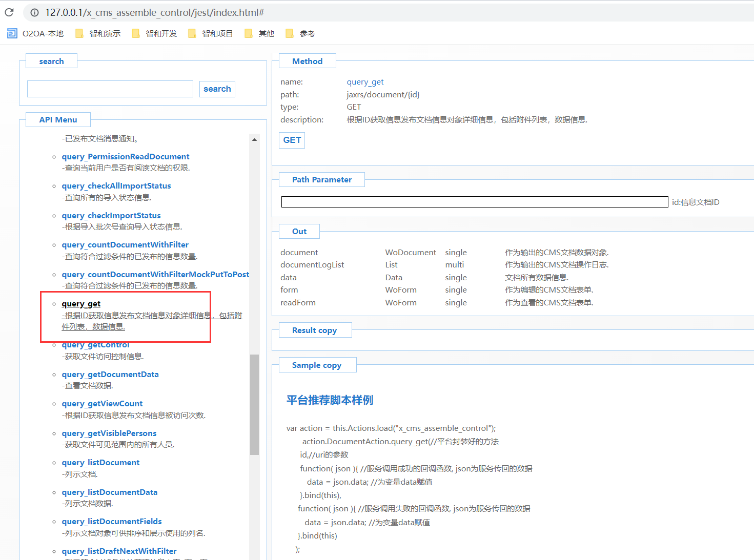Open the 智和演示 bookmark folder
The image size is (754, 560).
[98, 33]
